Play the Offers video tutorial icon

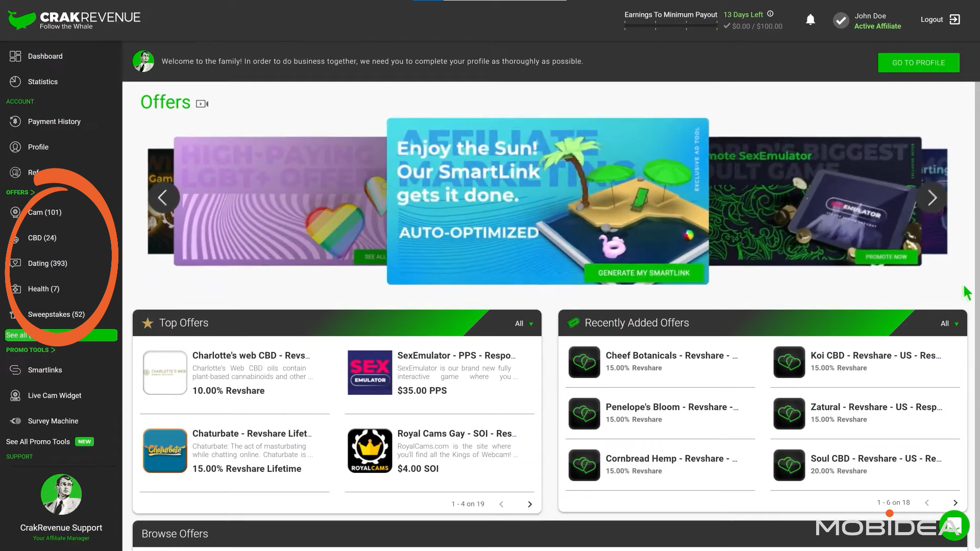202,104
